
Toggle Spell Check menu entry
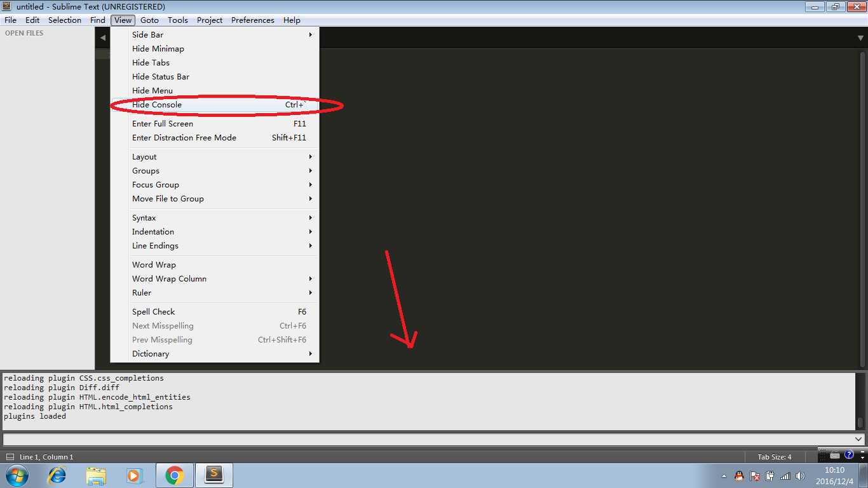pyautogui.click(x=215, y=311)
